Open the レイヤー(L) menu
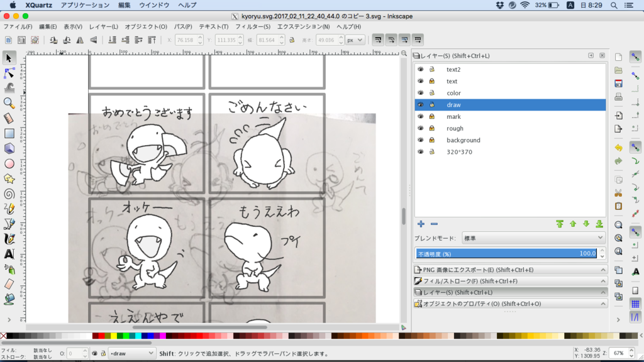 104,26
